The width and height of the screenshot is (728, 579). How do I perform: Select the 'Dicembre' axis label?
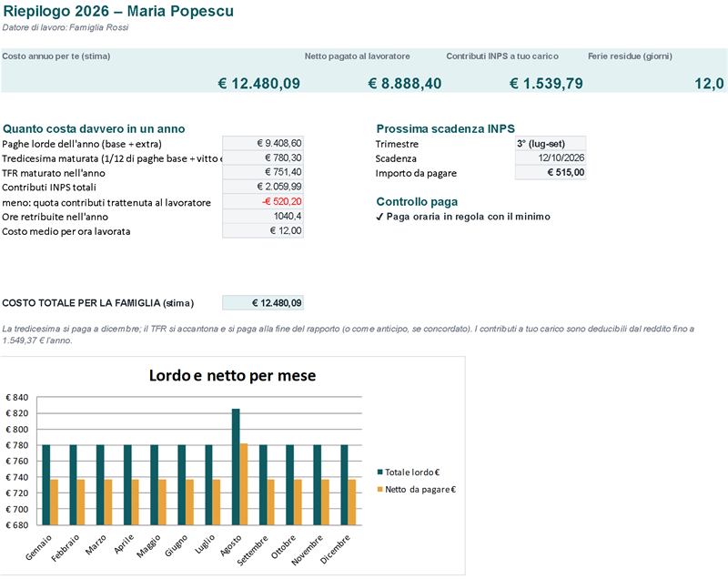click(x=335, y=549)
